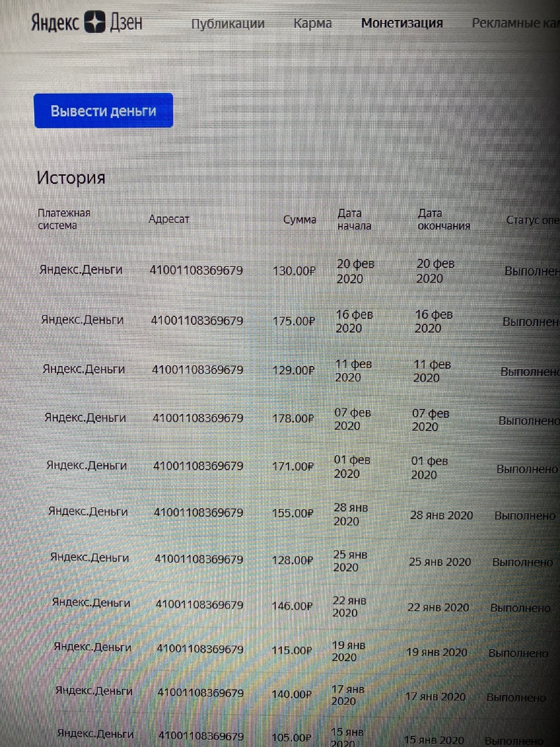Click recipient 41001108369679 in the 171.00₽ row
Screen dimensions: 560x747
pyautogui.click(x=198, y=466)
